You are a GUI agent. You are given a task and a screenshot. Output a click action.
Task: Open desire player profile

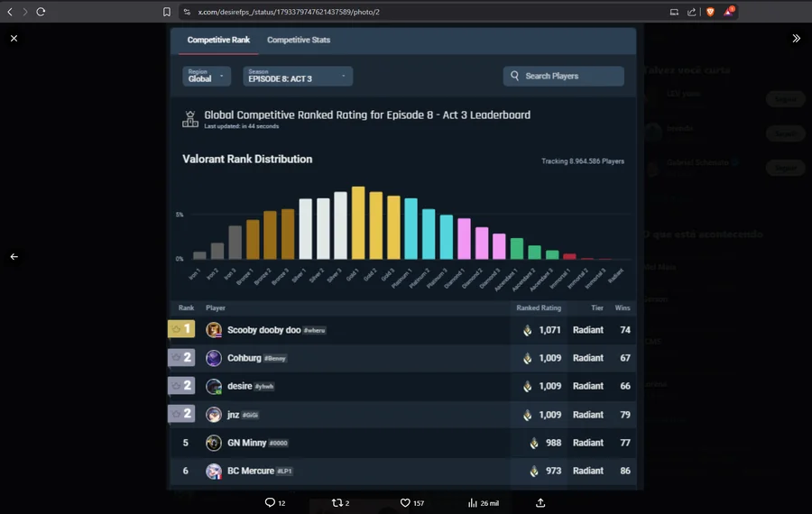pyautogui.click(x=239, y=386)
